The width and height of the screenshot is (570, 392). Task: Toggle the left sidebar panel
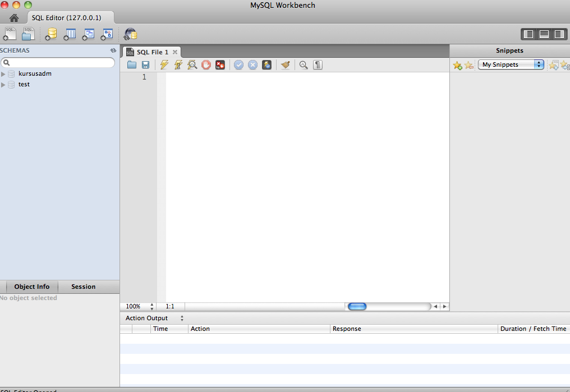pyautogui.click(x=529, y=34)
